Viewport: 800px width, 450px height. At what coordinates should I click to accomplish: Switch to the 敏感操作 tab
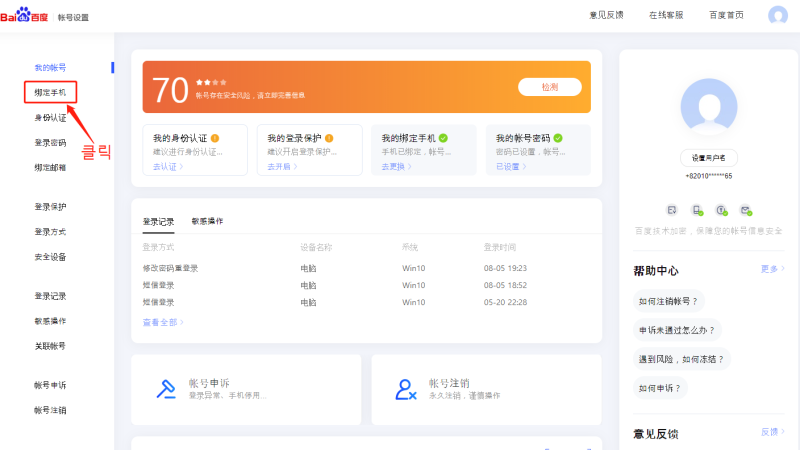[207, 221]
